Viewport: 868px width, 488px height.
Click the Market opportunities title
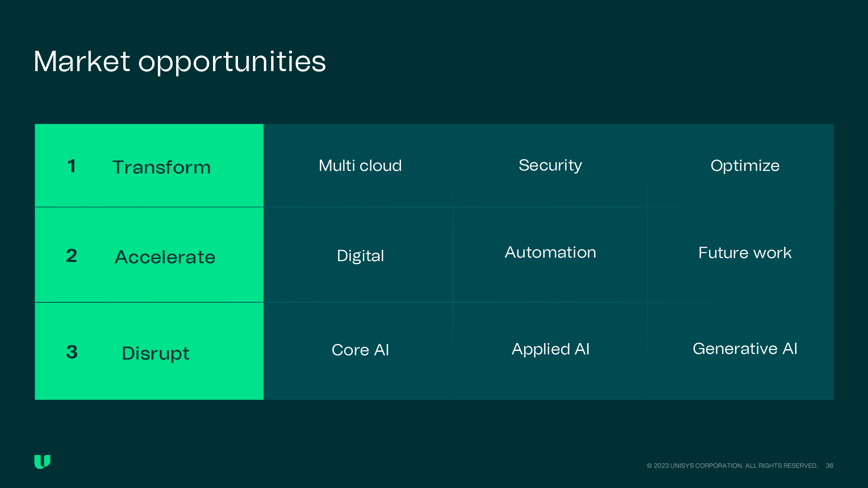(x=180, y=62)
